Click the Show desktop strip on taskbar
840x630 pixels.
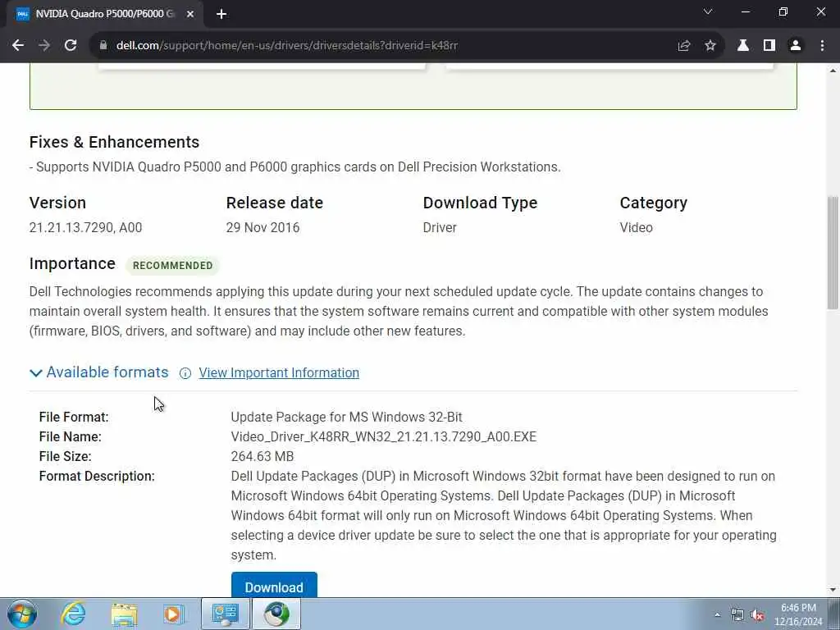click(x=835, y=614)
